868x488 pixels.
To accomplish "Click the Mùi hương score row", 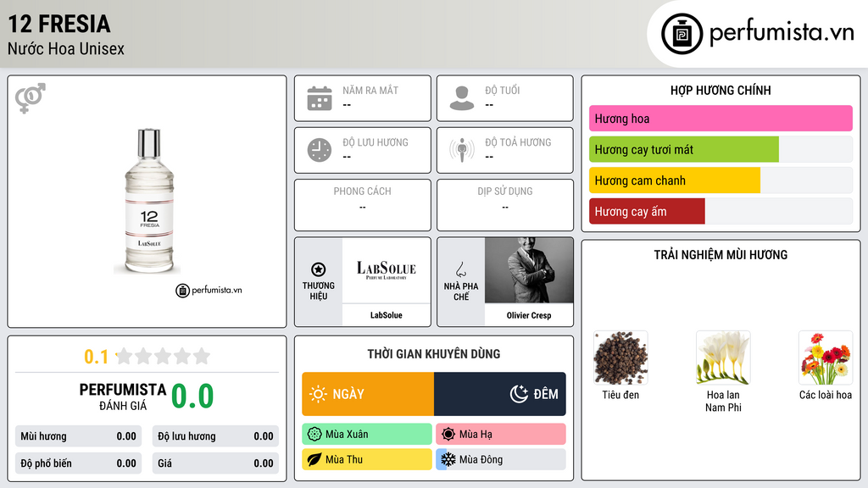I will (78, 436).
